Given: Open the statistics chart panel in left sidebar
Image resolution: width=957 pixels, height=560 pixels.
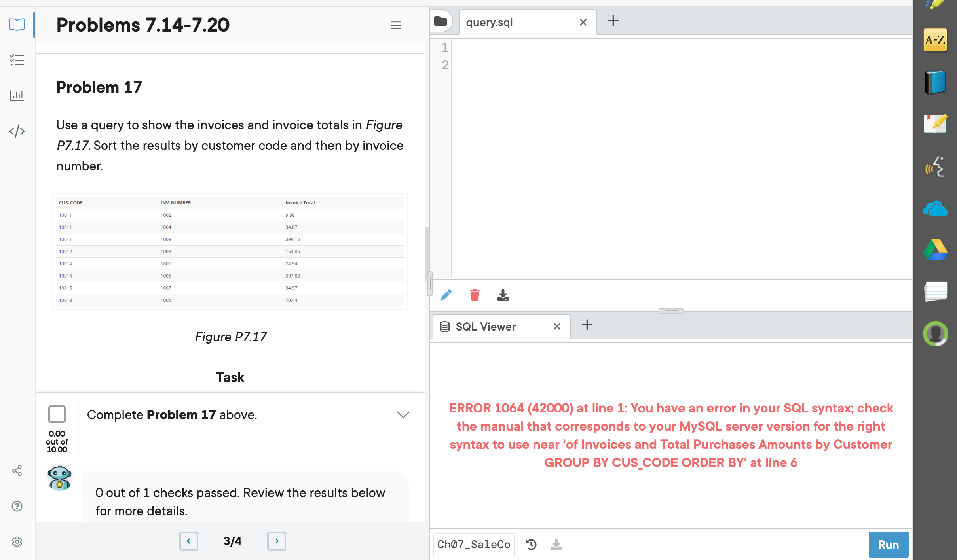Looking at the screenshot, I should pos(17,95).
